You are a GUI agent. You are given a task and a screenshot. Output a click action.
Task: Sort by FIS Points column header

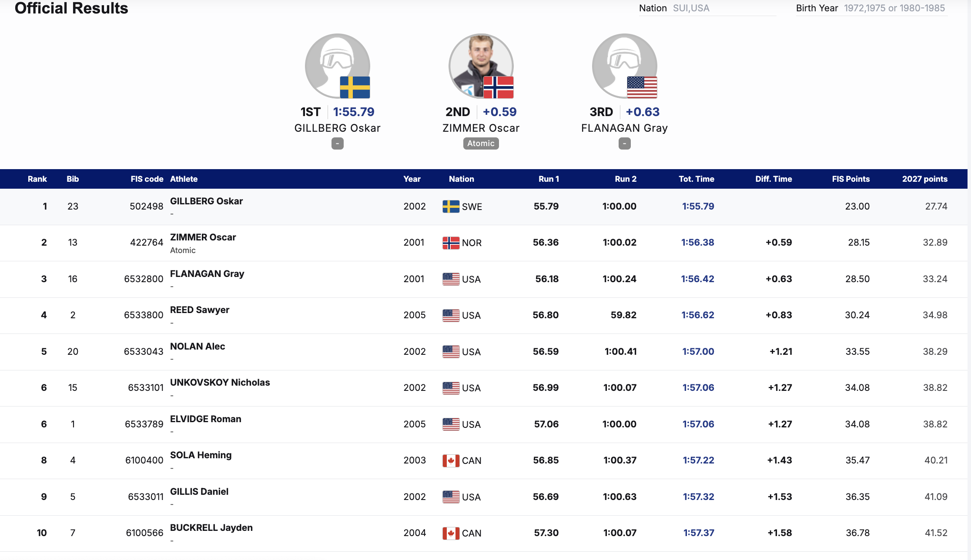(850, 179)
